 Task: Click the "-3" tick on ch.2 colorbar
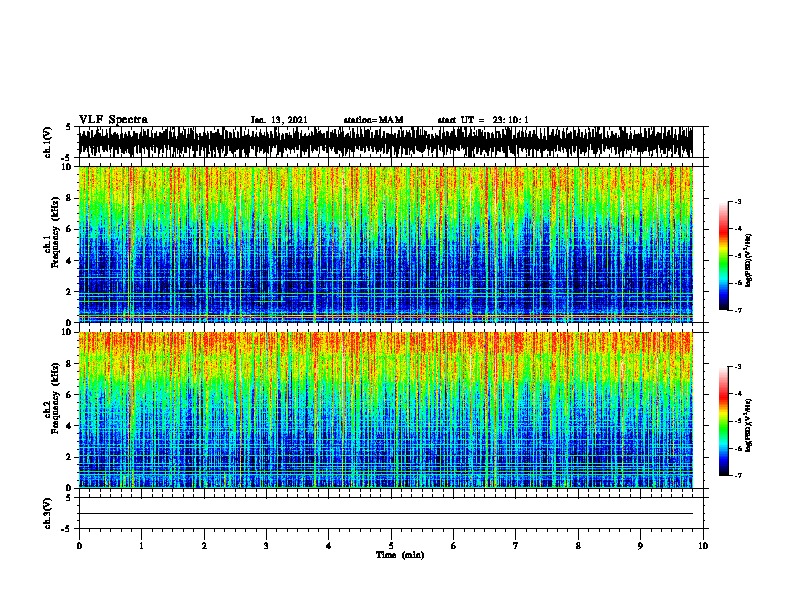click(x=738, y=367)
